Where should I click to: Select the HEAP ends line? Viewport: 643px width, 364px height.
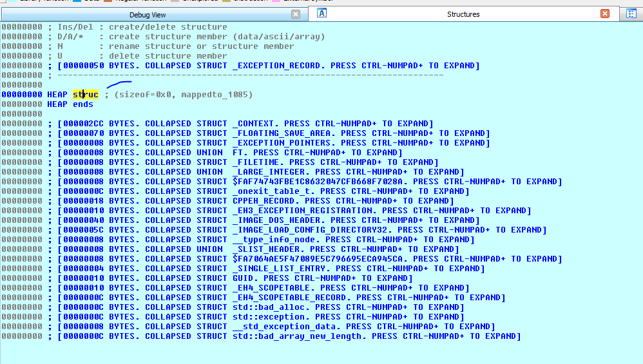point(70,104)
